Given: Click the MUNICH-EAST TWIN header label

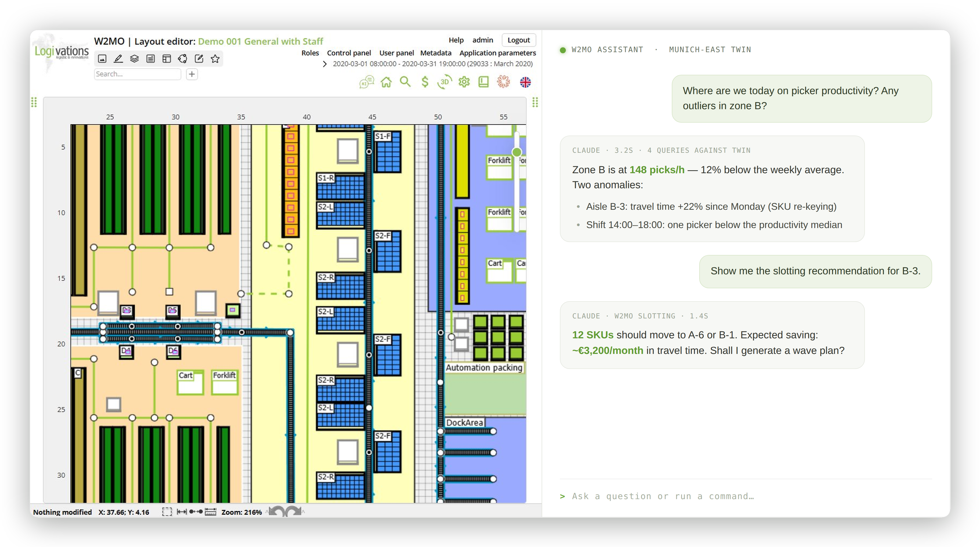Looking at the screenshot, I should (710, 49).
